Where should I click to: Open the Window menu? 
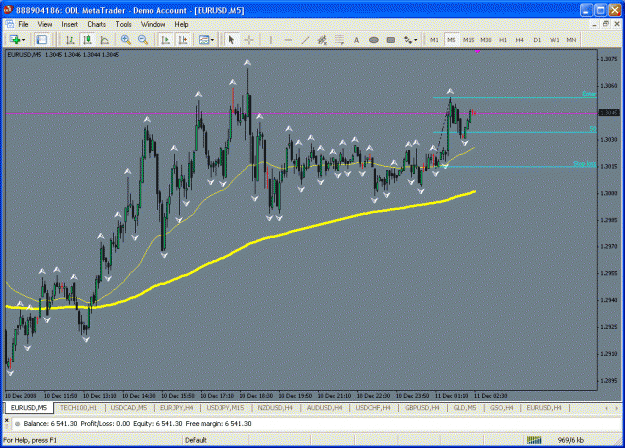coord(153,24)
